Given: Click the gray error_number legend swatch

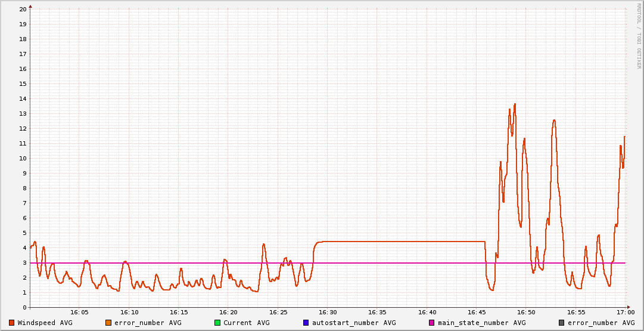Looking at the screenshot, I should click(562, 323).
